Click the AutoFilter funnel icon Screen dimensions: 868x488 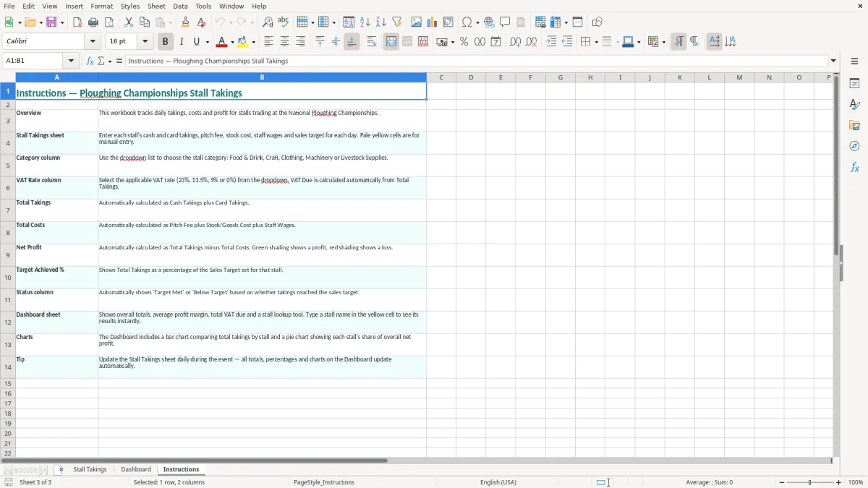(396, 22)
